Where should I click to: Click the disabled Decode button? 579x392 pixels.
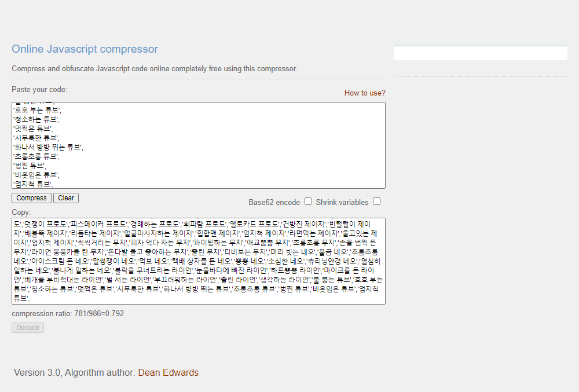pyautogui.click(x=28, y=328)
